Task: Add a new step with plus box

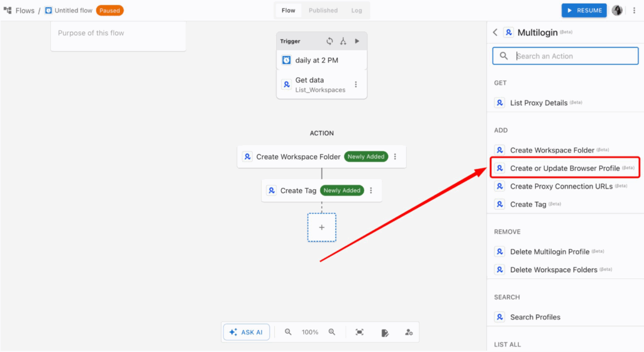Action: pos(321,228)
